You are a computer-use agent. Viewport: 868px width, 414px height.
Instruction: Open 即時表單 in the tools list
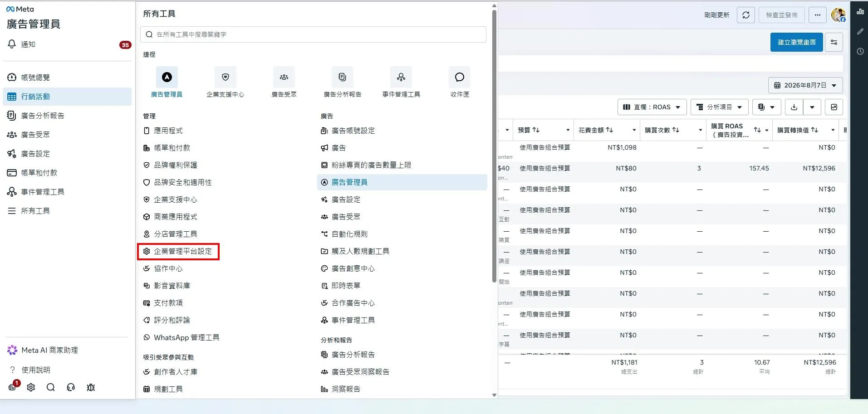tap(340, 286)
